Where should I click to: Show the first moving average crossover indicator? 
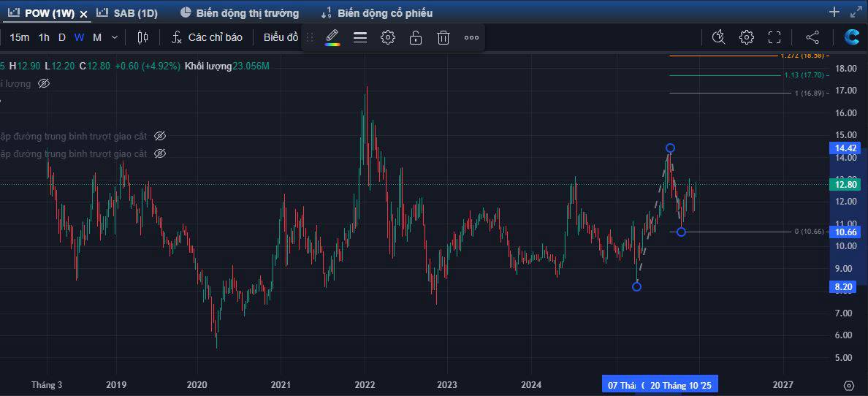pos(161,136)
